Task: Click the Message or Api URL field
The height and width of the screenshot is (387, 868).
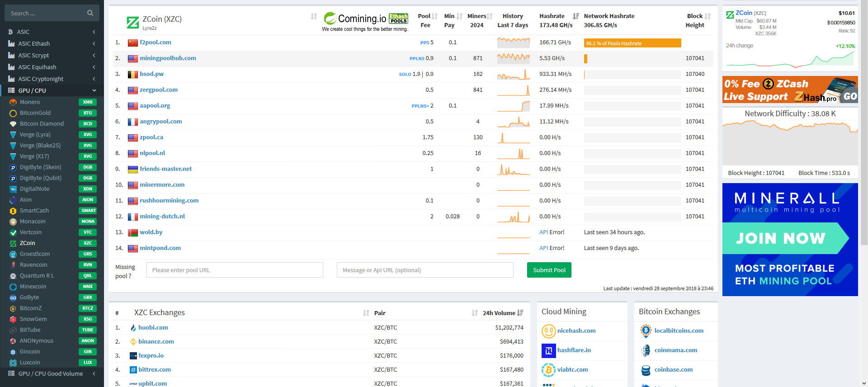Action: 425,270
